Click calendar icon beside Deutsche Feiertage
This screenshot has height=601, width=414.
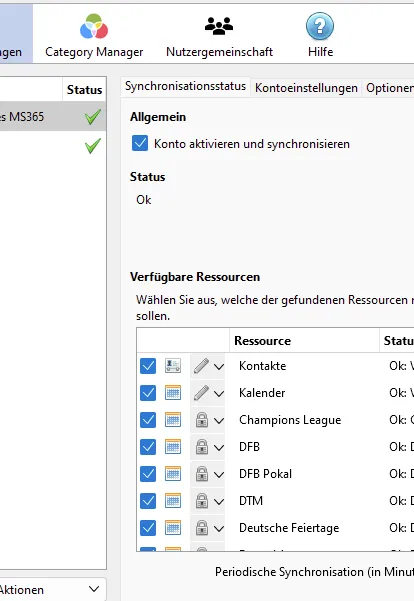click(173, 528)
